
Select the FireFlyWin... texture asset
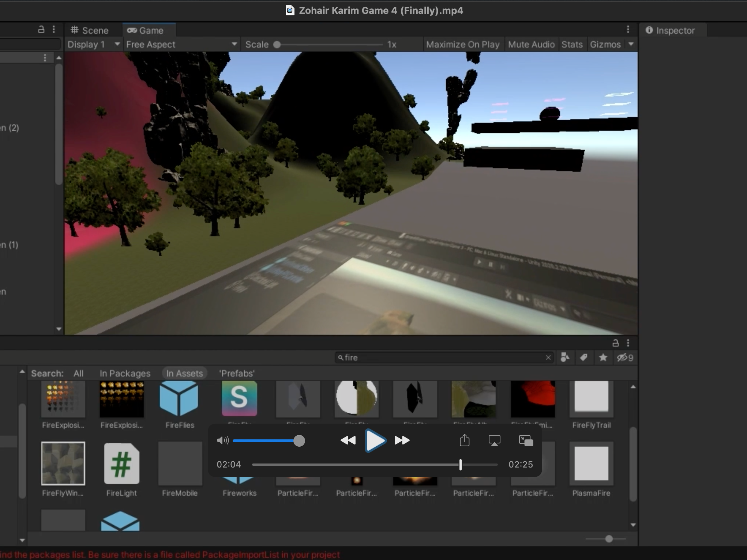point(63,469)
